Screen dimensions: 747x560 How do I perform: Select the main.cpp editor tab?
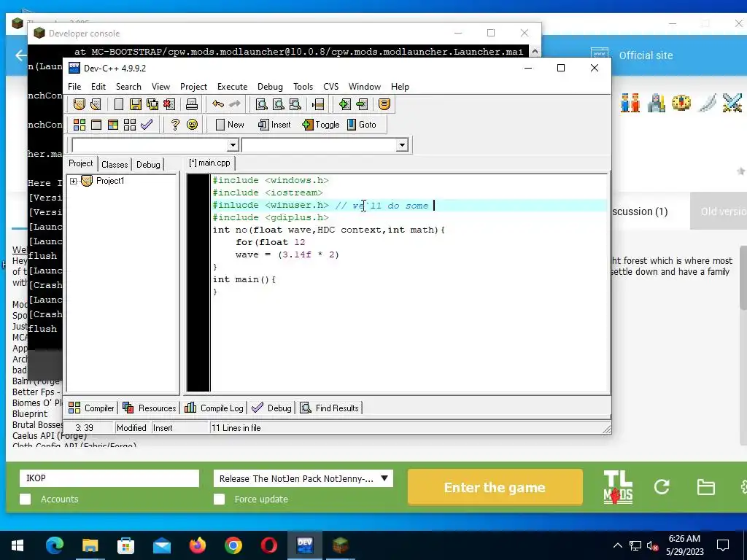(x=209, y=163)
